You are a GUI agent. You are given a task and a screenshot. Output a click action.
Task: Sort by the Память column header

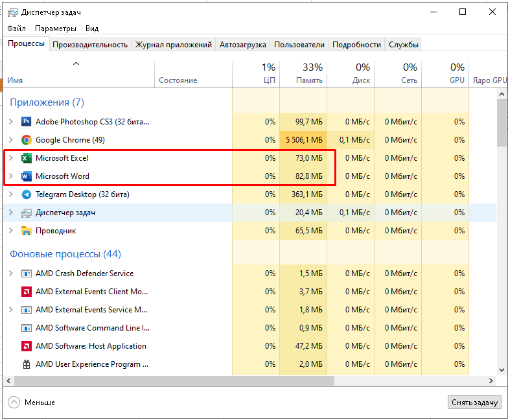pos(303,74)
